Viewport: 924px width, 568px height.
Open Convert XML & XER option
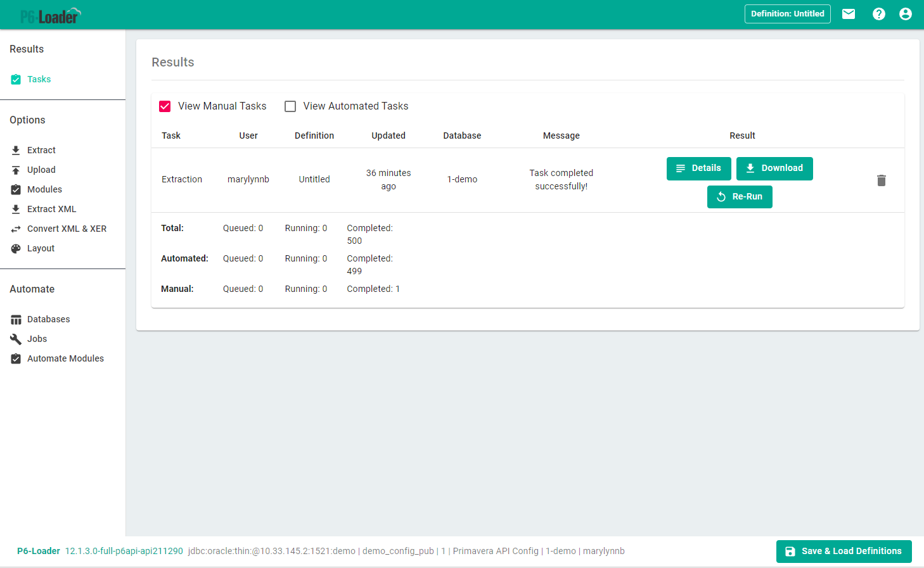(67, 229)
